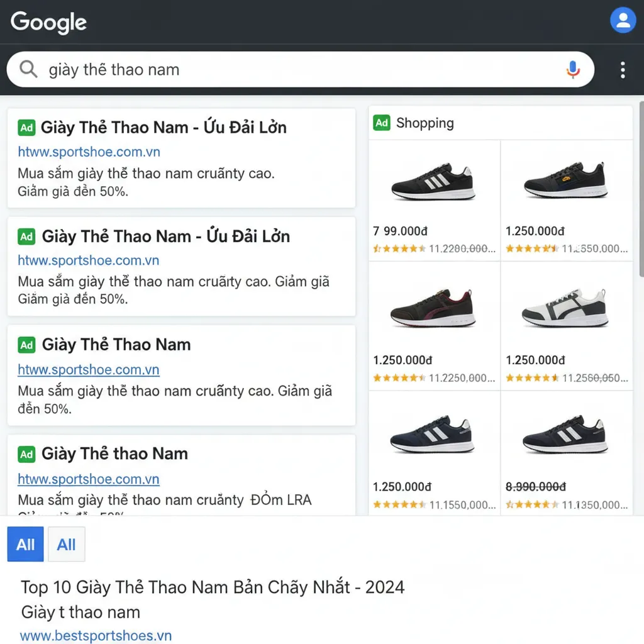Click the www.bestsportshoes.vn URL
Image resolution: width=644 pixels, height=644 pixels.
click(x=96, y=635)
